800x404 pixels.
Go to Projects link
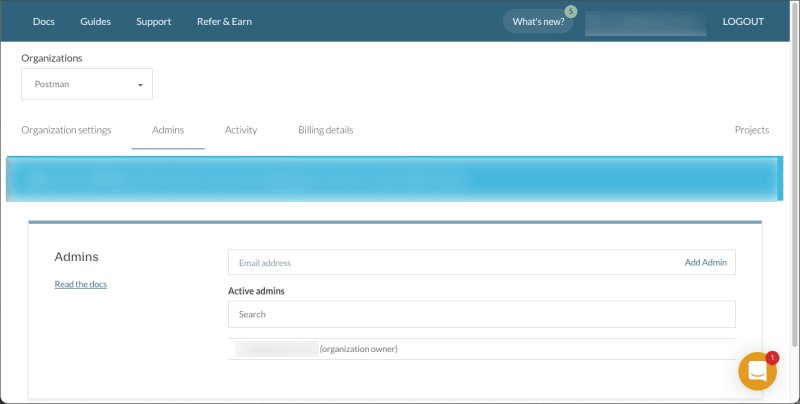752,130
